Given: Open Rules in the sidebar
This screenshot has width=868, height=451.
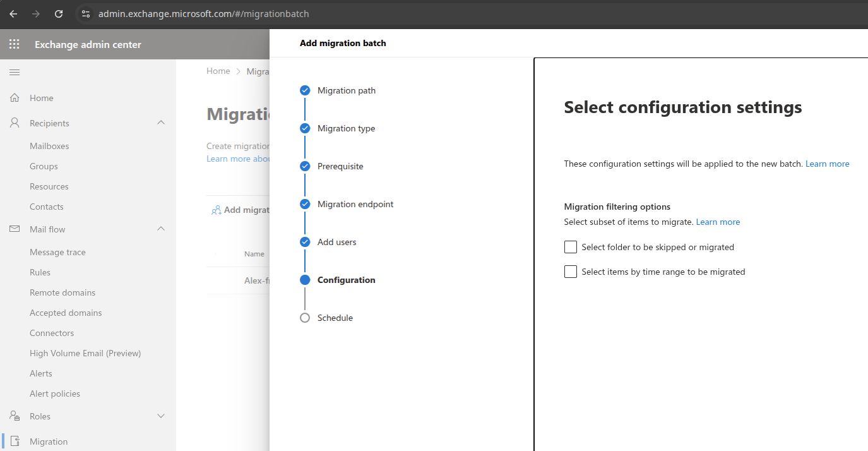Looking at the screenshot, I should click(x=40, y=272).
